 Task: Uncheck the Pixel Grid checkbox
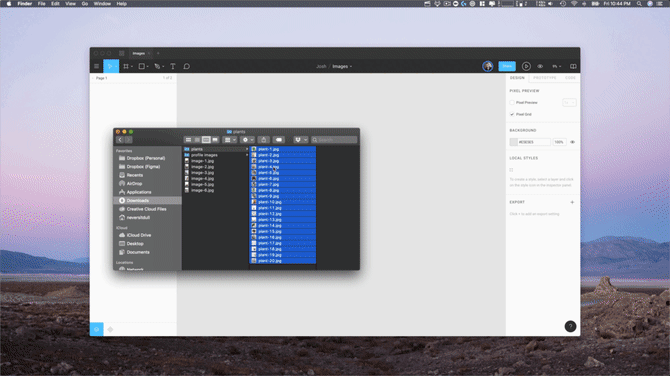click(x=512, y=114)
